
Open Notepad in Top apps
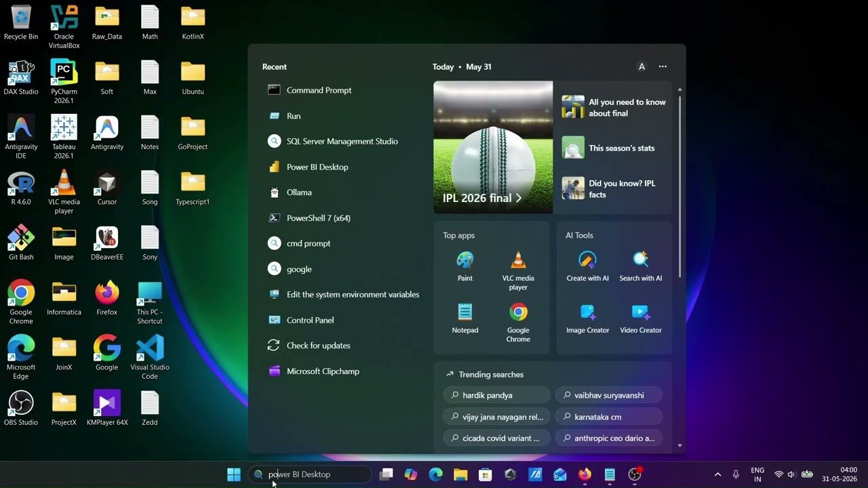pos(465,319)
